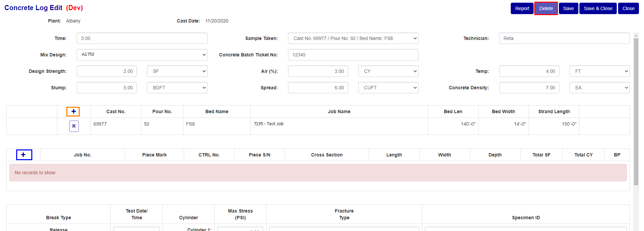644x231 pixels.
Task: Open Spread unit CUFT dropdown
Action: tap(388, 88)
